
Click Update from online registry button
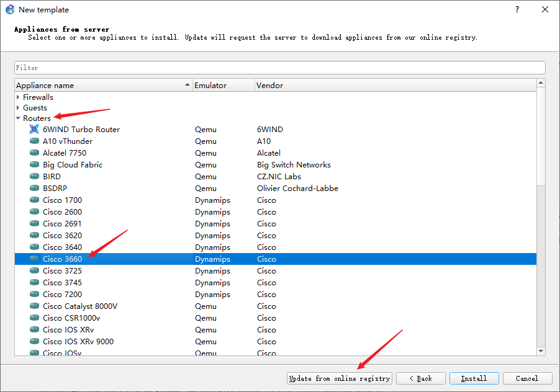point(339,378)
